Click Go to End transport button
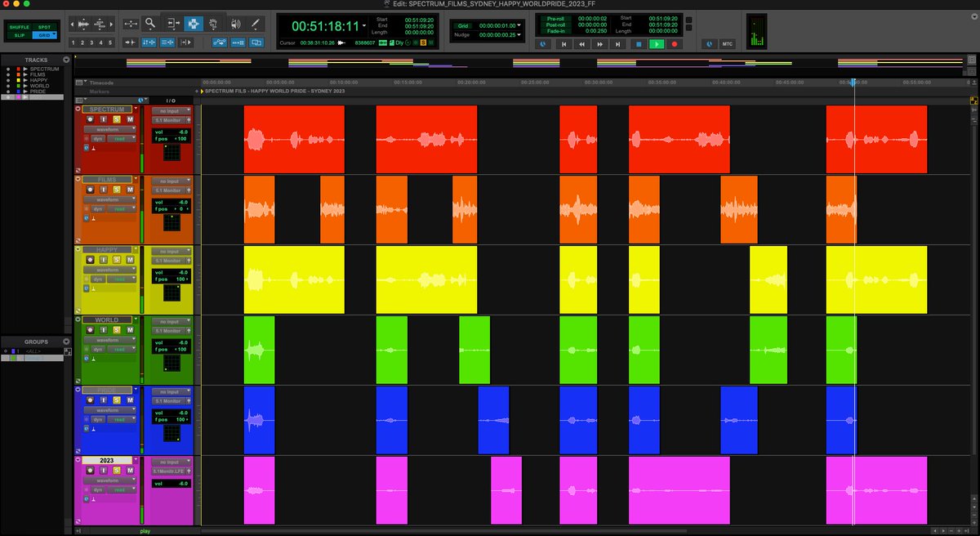The height and width of the screenshot is (536, 980). click(x=617, y=44)
